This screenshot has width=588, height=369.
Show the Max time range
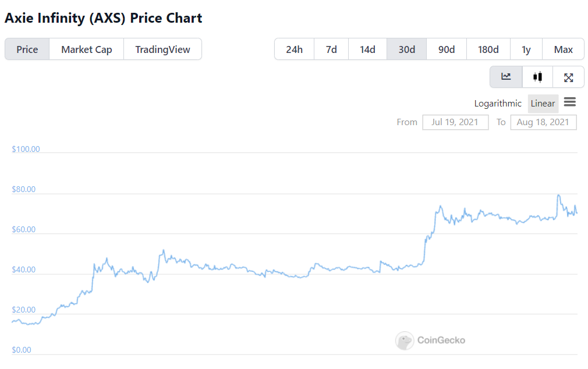click(564, 49)
